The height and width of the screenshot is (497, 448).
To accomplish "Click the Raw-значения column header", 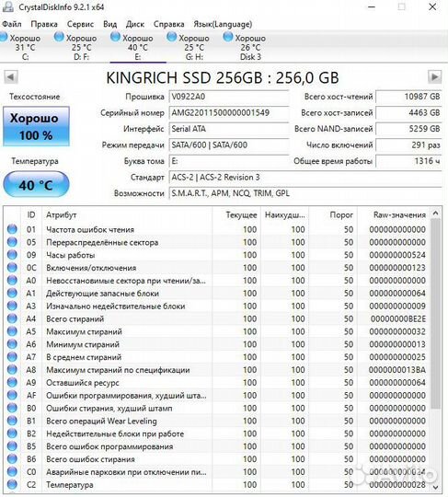I will point(393,214).
